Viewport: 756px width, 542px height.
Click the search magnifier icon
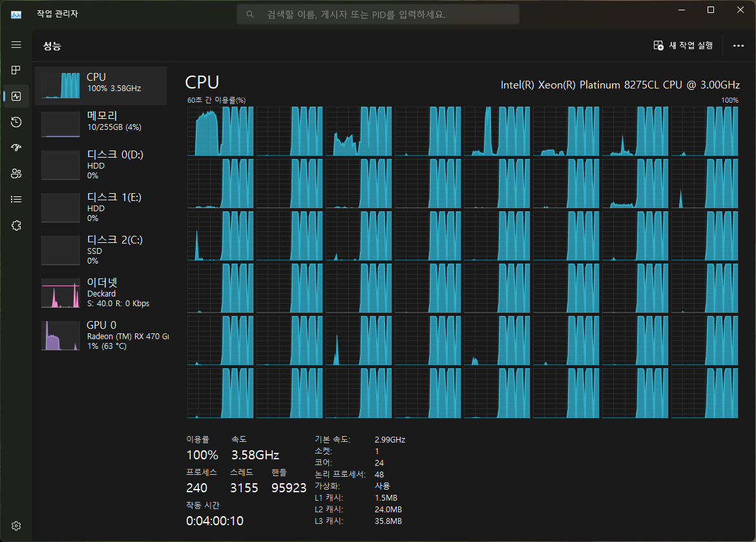point(250,14)
